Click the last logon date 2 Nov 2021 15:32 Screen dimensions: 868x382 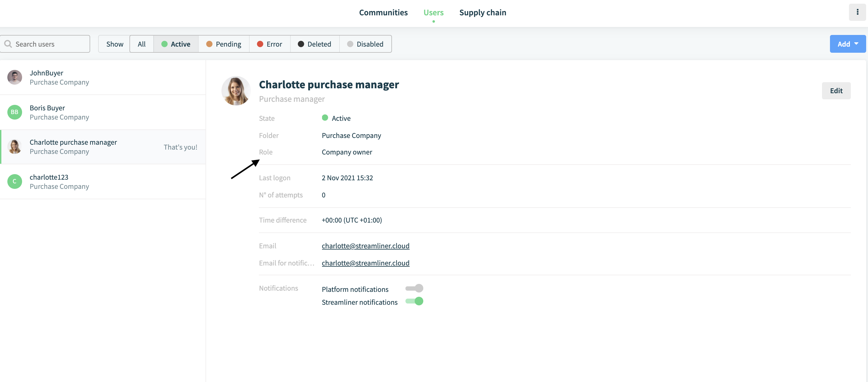point(347,178)
